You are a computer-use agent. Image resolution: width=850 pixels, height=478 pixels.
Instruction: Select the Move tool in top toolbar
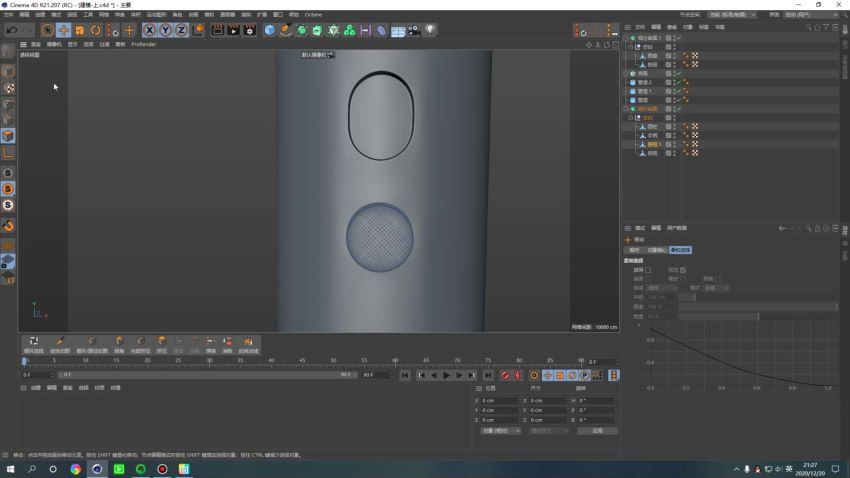(x=63, y=30)
